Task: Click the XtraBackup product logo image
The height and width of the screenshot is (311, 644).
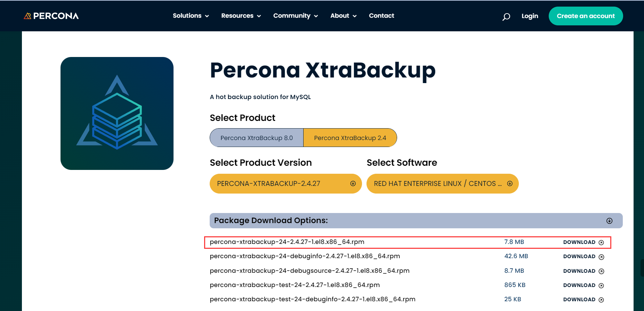Action: pyautogui.click(x=117, y=113)
